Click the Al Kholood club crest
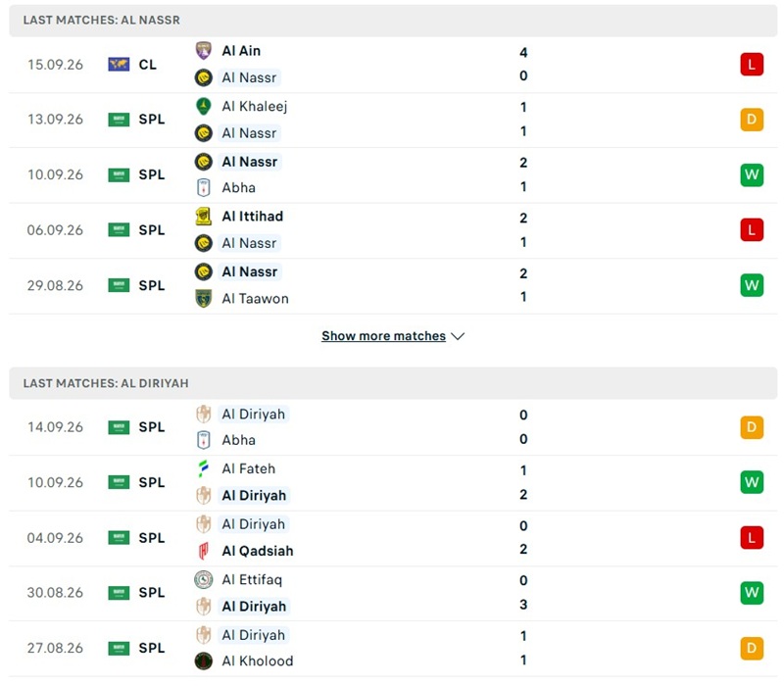784x686 pixels. [x=204, y=661]
